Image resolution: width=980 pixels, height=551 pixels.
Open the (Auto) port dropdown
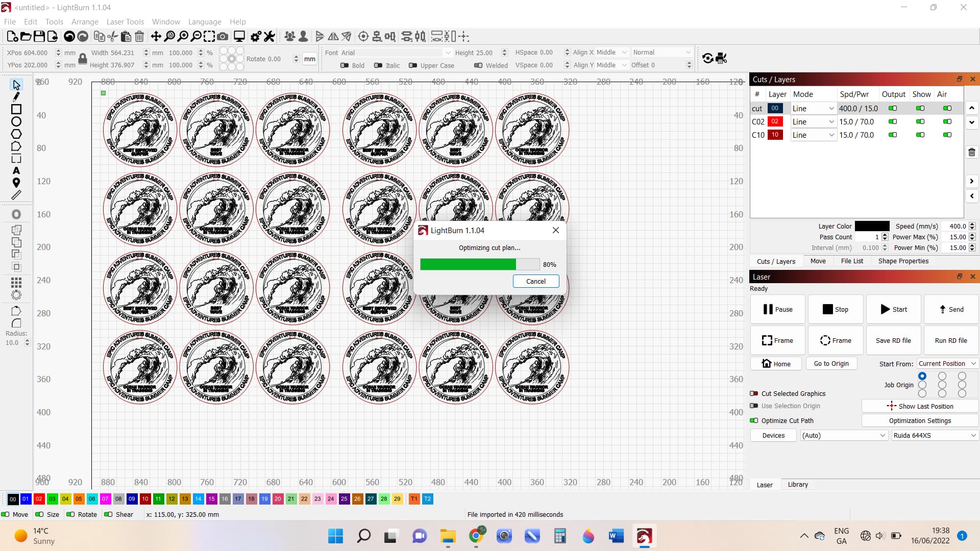coord(843,435)
